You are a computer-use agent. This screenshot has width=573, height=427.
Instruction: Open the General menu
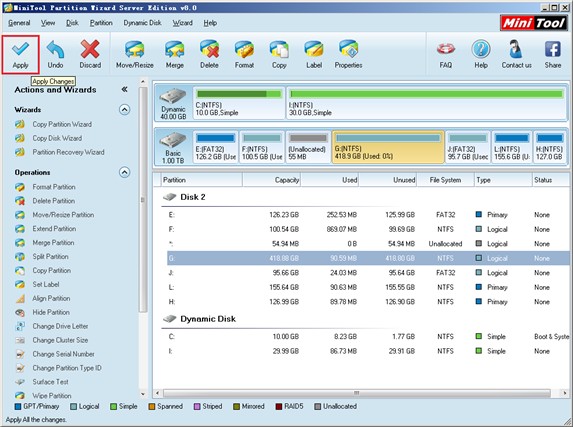click(x=19, y=23)
